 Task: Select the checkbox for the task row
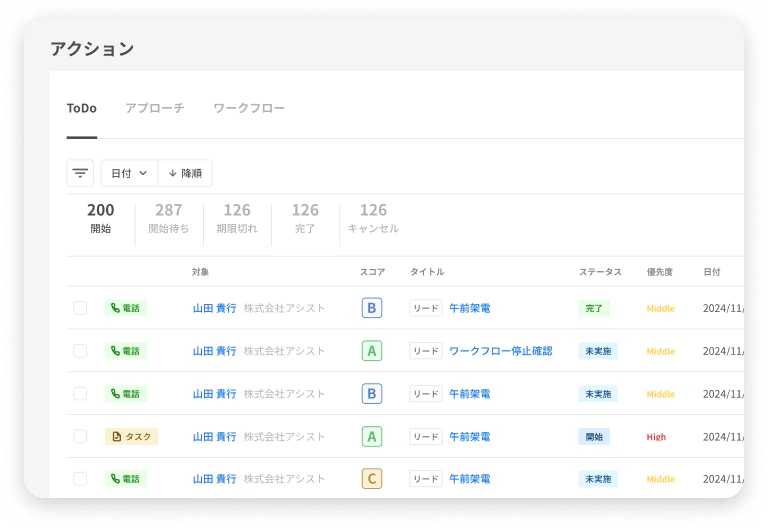click(x=80, y=437)
